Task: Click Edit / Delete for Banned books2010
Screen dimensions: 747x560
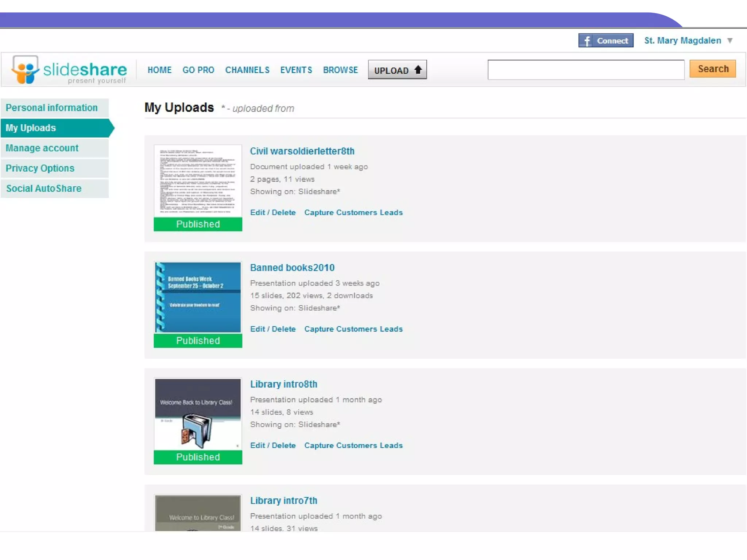Action: click(x=272, y=329)
